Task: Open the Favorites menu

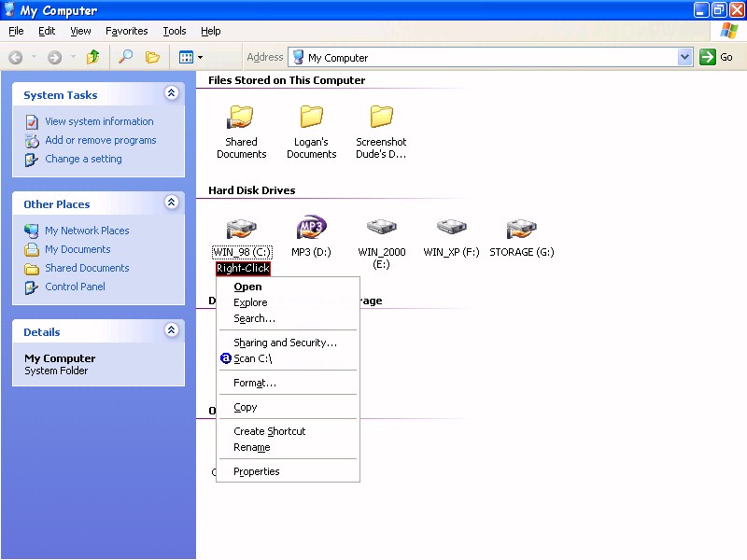Action: (x=127, y=31)
